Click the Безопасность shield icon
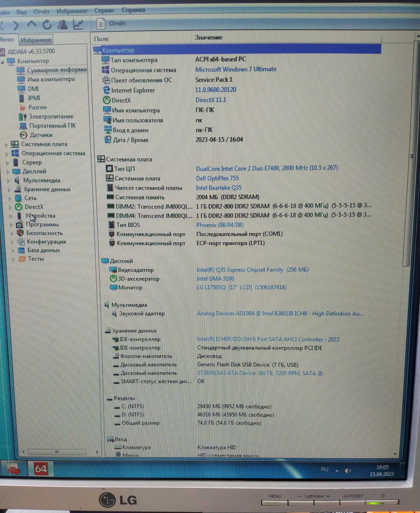 [20, 233]
